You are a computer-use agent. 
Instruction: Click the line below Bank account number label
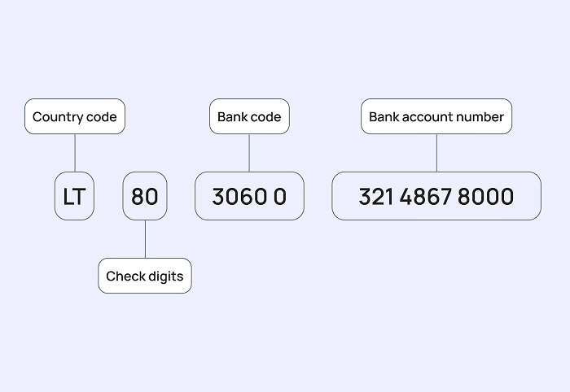[436, 153]
